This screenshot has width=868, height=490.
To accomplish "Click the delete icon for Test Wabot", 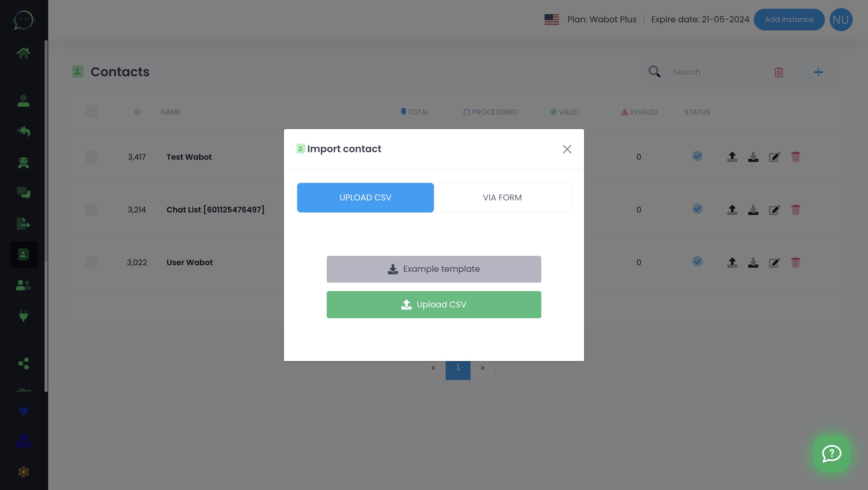I will (796, 157).
